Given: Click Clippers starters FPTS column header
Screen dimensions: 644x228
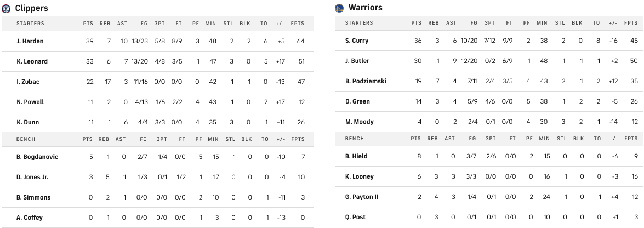Looking at the screenshot, I should pos(298,24).
